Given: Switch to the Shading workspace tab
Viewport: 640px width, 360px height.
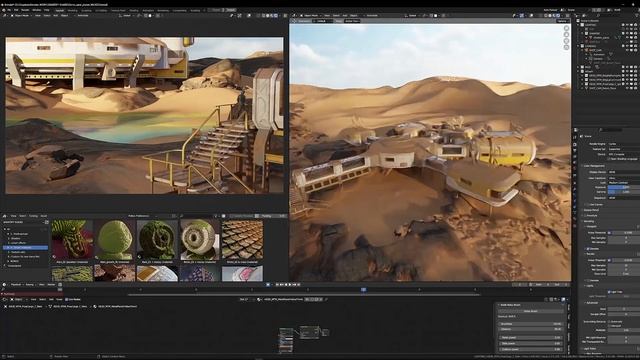Looking at the screenshot, I should [134, 10].
